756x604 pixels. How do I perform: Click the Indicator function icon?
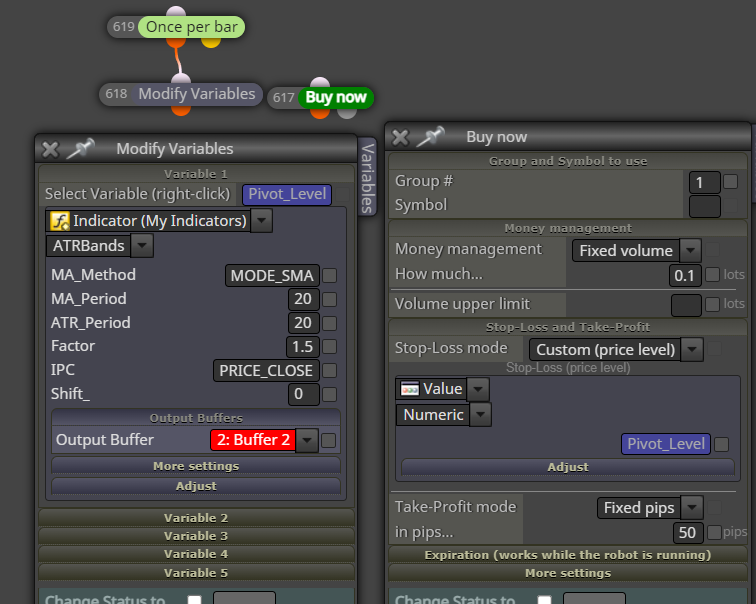[x=60, y=221]
